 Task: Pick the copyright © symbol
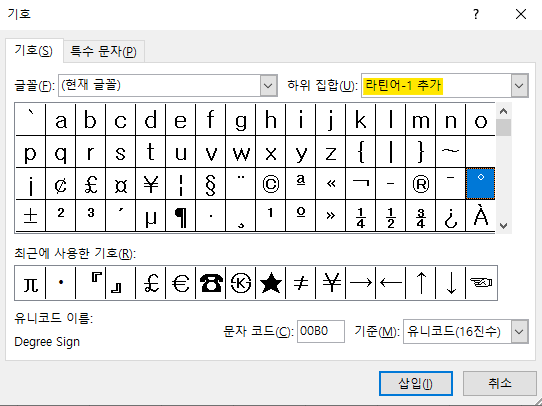coord(270,183)
